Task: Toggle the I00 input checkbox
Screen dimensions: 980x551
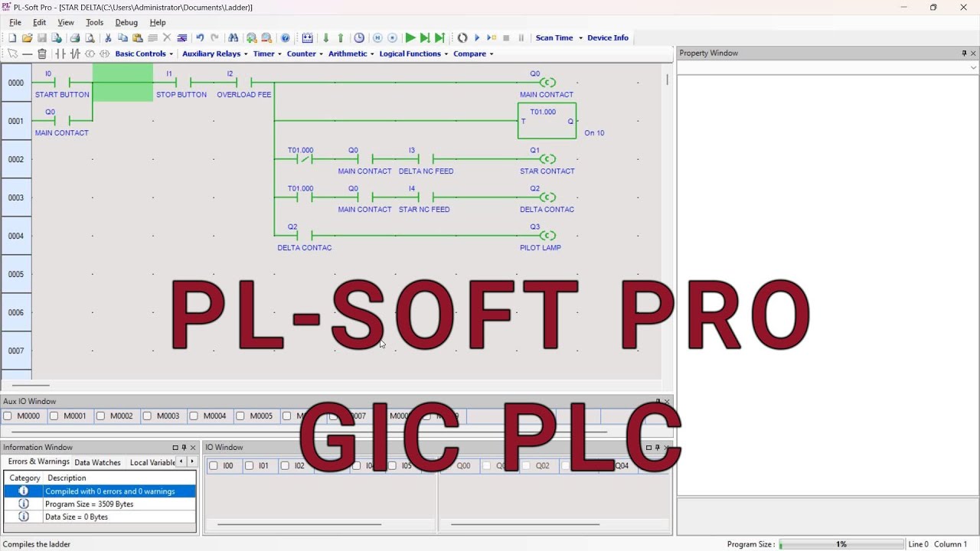Action: click(x=214, y=465)
